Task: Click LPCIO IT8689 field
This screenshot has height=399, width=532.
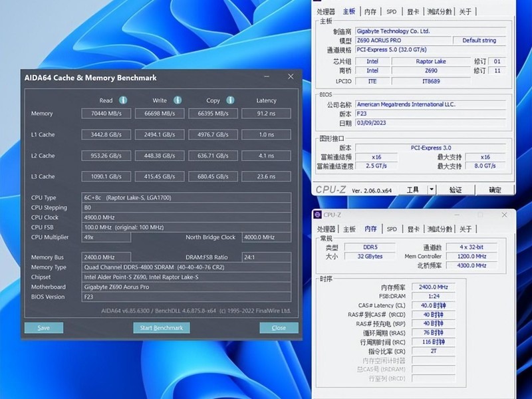Action: pyautogui.click(x=431, y=81)
